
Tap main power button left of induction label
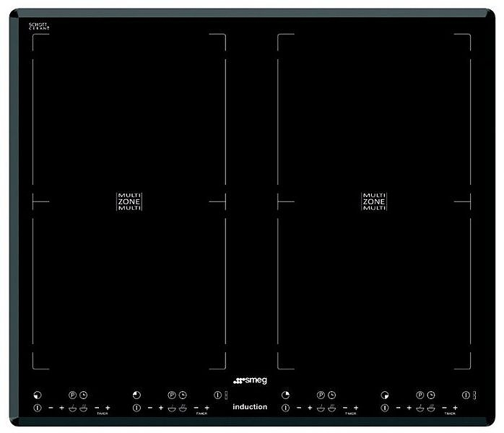218,395
